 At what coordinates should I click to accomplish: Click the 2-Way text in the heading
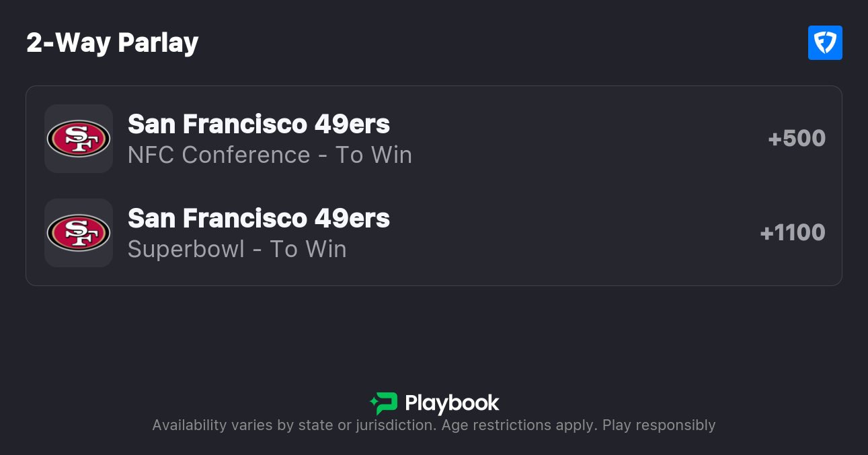[68, 43]
